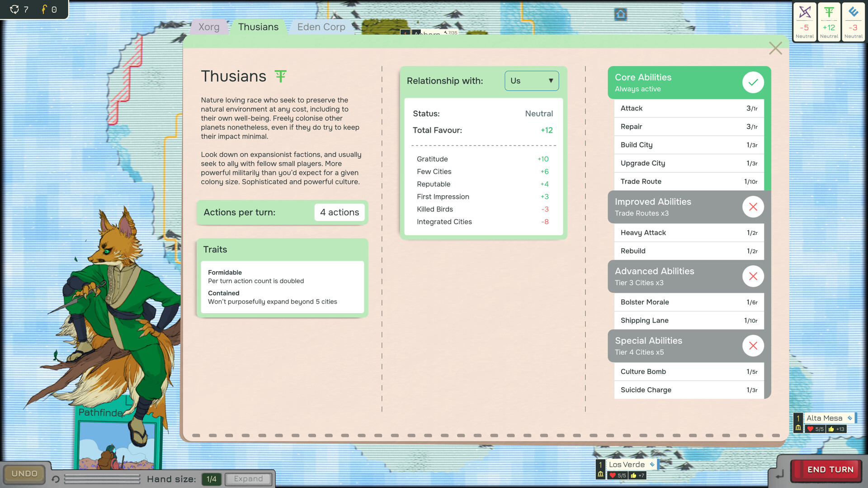The image size is (868, 488).
Task: Switch to the Xorg tab
Action: (x=209, y=27)
